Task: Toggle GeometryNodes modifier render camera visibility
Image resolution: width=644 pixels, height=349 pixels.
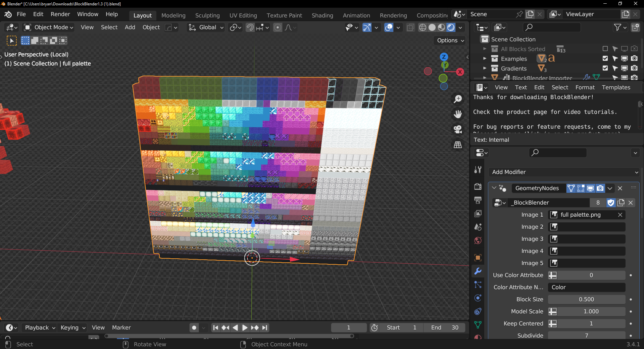Action: (x=600, y=188)
